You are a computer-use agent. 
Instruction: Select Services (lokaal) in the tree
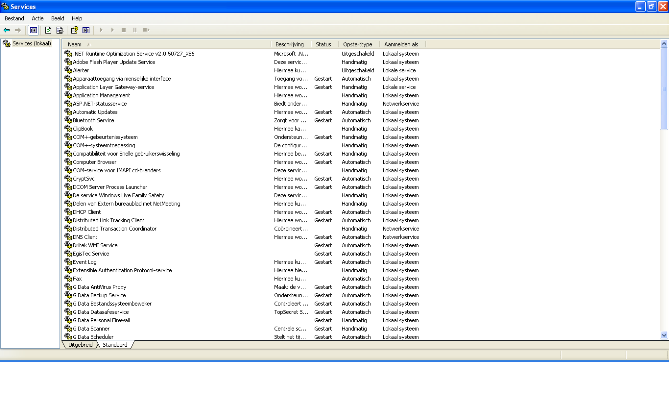(30, 44)
